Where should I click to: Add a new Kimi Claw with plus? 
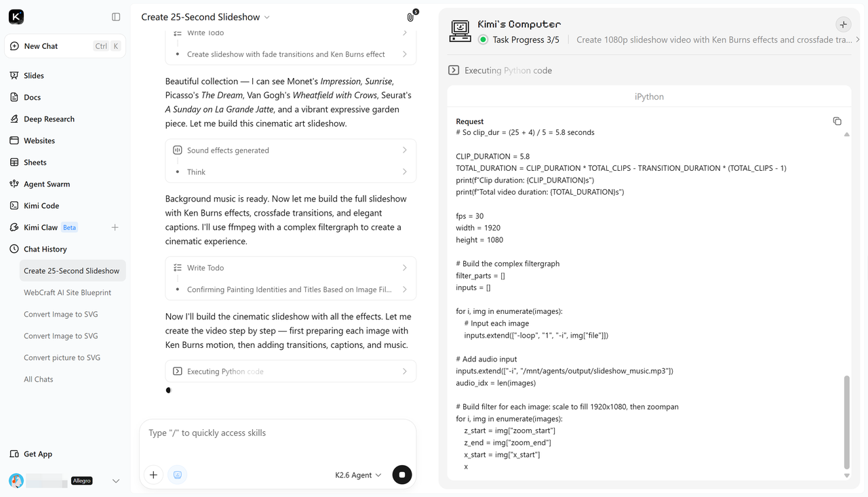tap(115, 228)
